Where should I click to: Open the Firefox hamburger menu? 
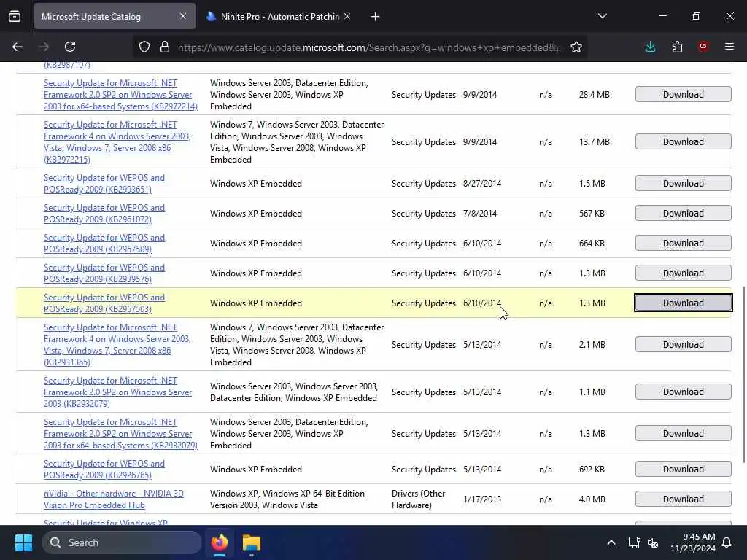(x=729, y=47)
